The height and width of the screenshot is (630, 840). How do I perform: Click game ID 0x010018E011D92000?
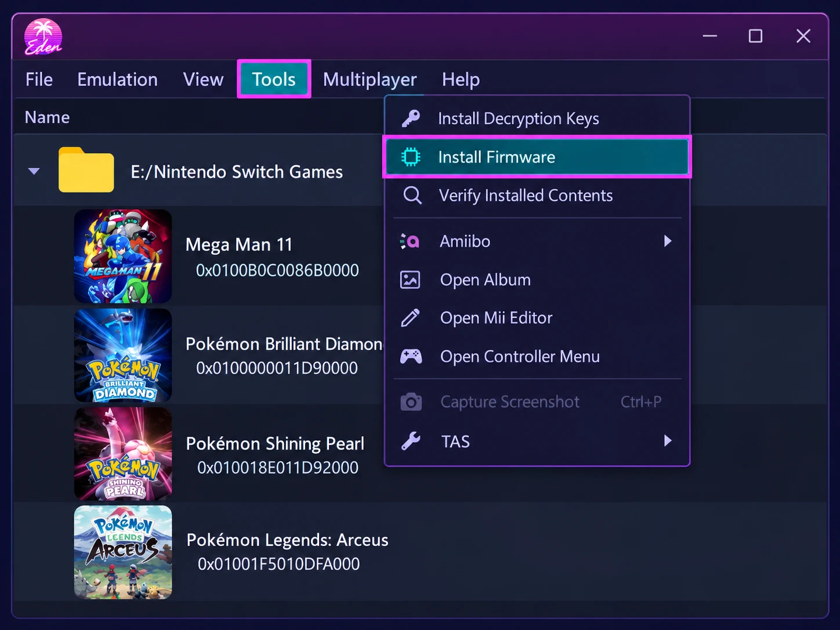pyautogui.click(x=278, y=468)
